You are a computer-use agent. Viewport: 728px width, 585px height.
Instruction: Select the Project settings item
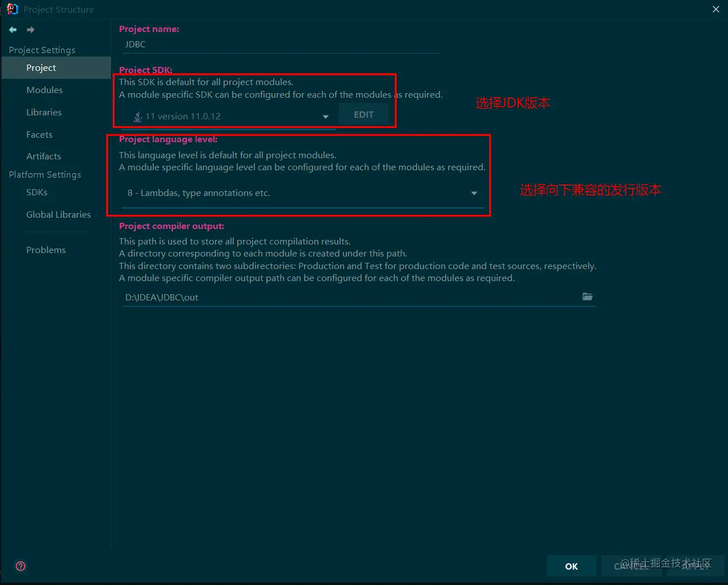pyautogui.click(x=55, y=67)
